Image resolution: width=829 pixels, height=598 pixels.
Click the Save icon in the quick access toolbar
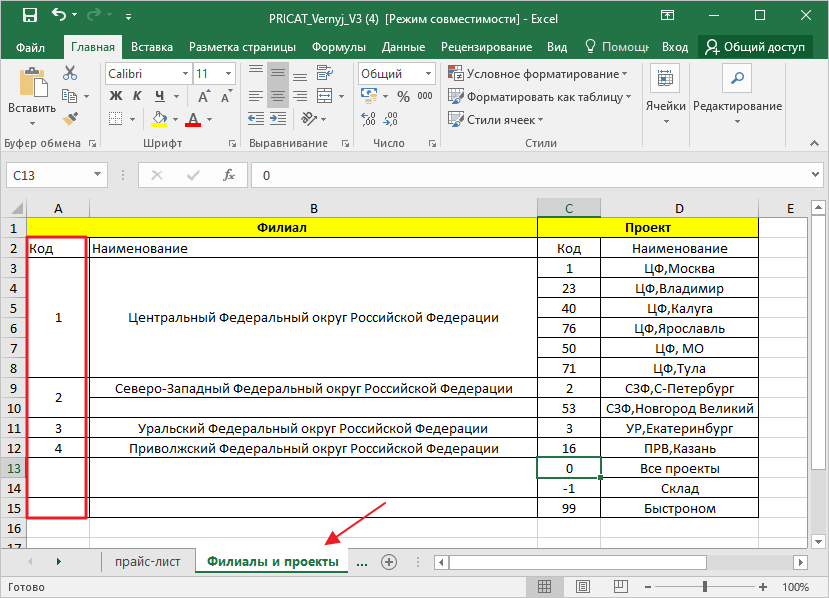click(30, 15)
